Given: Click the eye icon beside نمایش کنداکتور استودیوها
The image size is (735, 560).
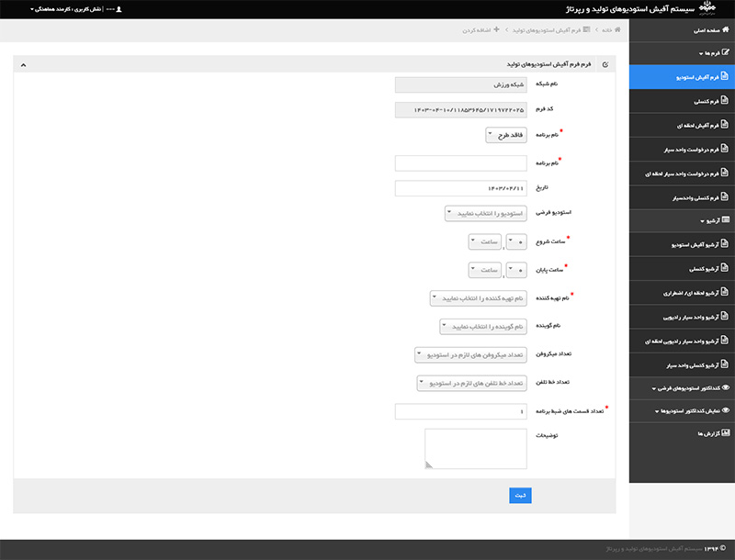Looking at the screenshot, I should click(x=725, y=412).
